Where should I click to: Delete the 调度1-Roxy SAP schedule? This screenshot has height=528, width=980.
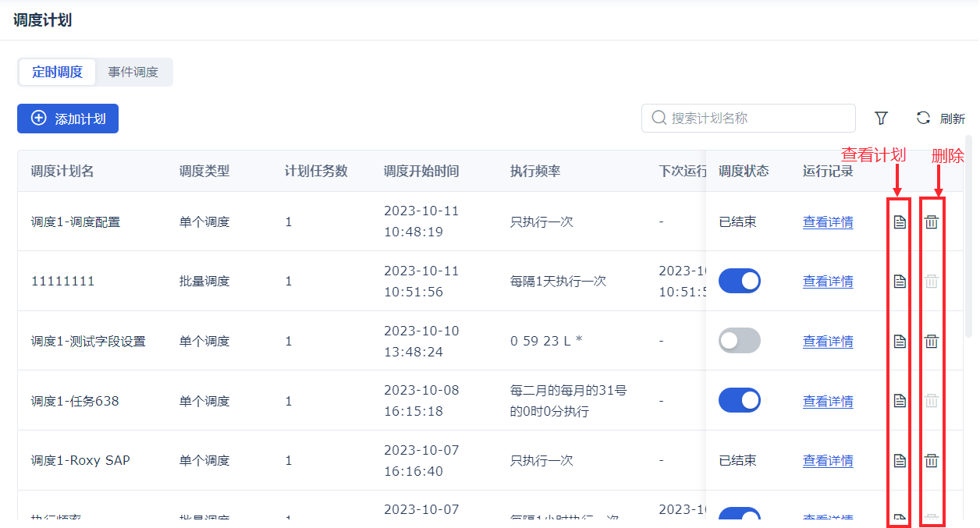(932, 461)
